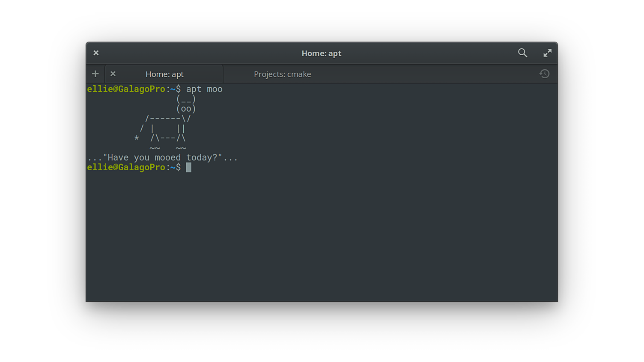The width and height of the screenshot is (644, 362).
Task: Click the block cursor at the prompt
Action: [x=189, y=168]
